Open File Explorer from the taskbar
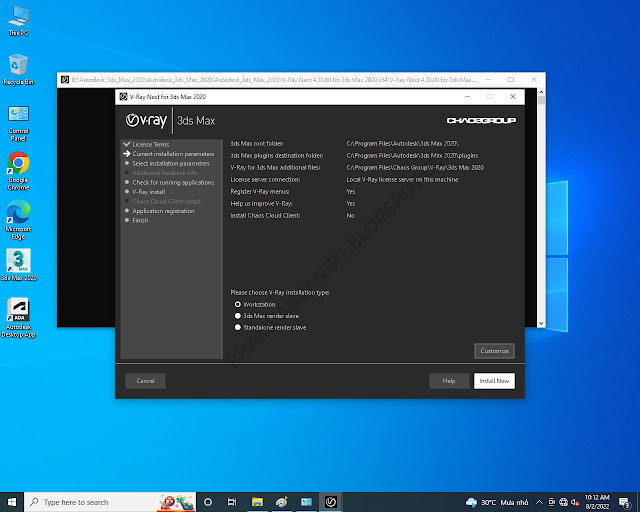Image resolution: width=640 pixels, height=512 pixels. point(257,502)
